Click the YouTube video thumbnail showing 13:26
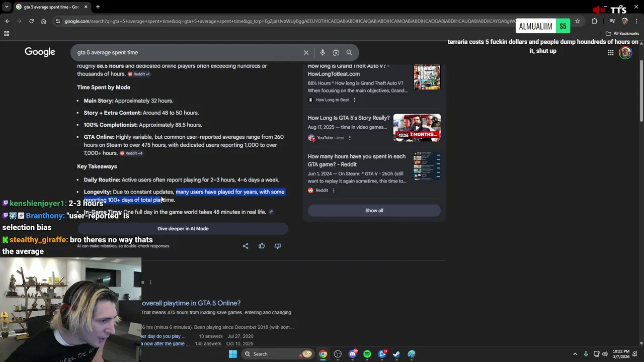This screenshot has width=644, height=362. coord(417,128)
